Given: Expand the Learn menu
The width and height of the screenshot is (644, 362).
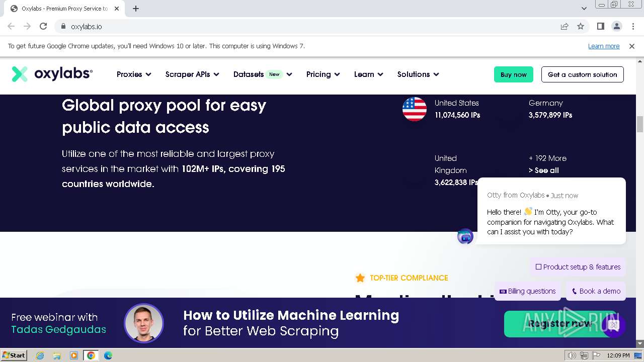Looking at the screenshot, I should click(369, 74).
